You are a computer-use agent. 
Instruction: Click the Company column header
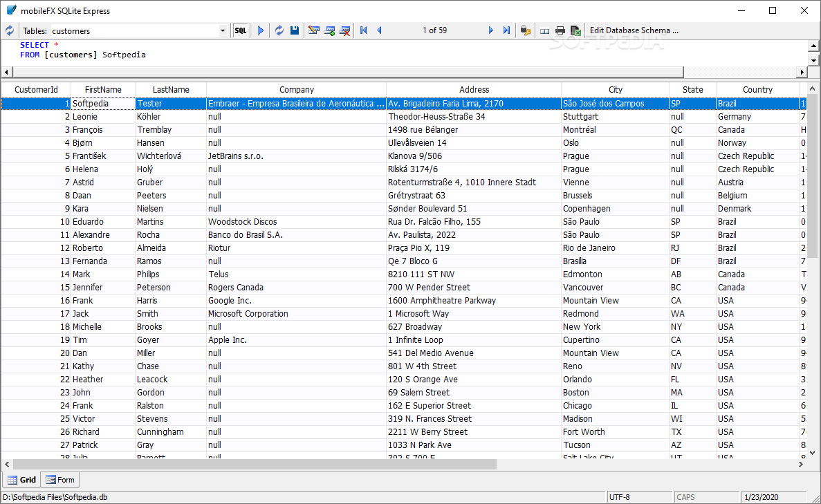pos(296,89)
